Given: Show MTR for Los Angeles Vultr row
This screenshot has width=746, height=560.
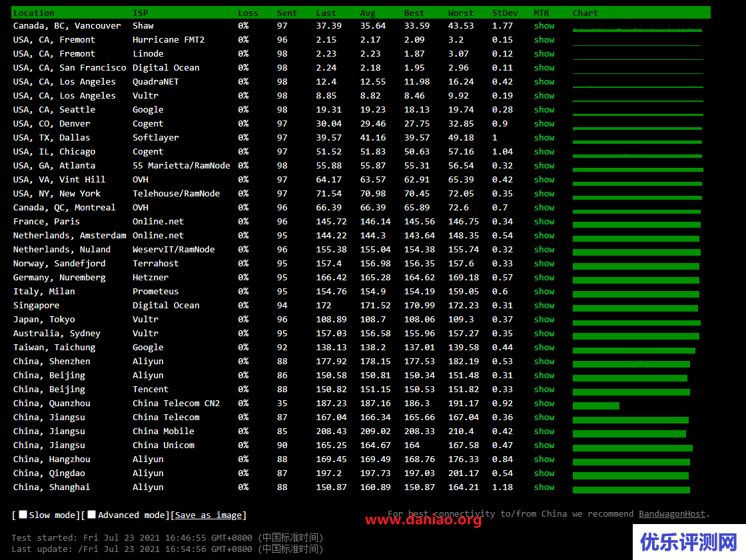Looking at the screenshot, I should (544, 96).
